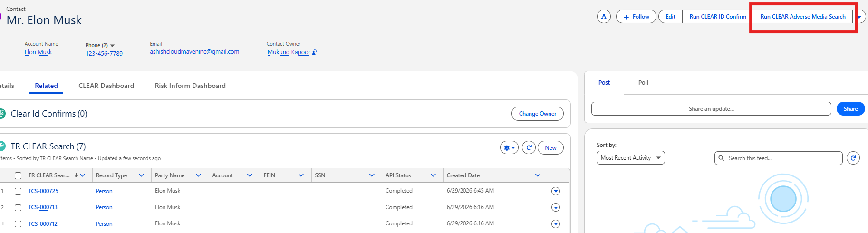This screenshot has height=233, width=868.
Task: Click Created Date 6/29/2026 6:45 AM cell
Action: tap(470, 191)
